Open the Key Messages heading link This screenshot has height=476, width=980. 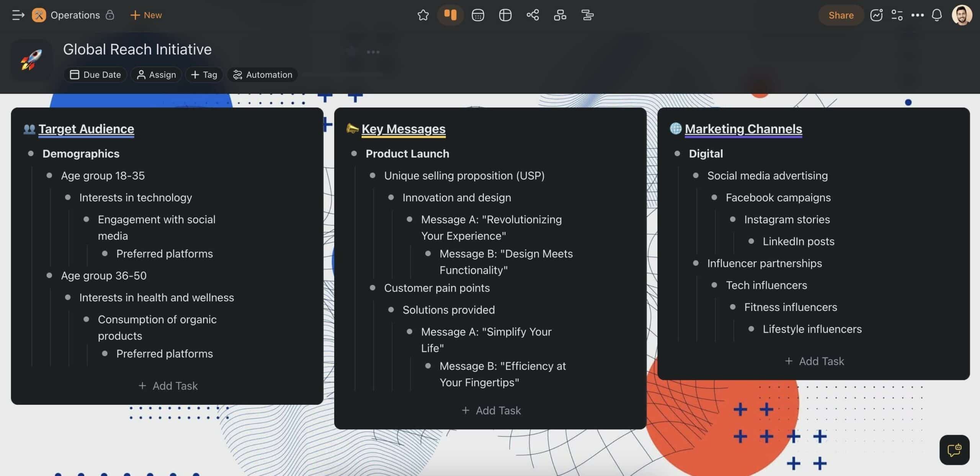[x=403, y=129]
